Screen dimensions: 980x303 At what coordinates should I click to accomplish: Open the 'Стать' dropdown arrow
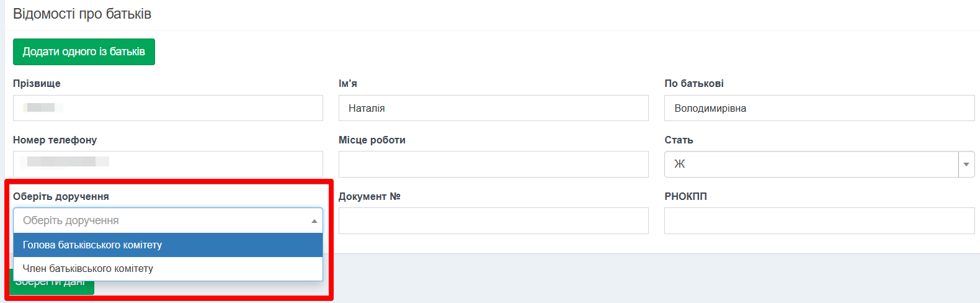click(x=966, y=165)
